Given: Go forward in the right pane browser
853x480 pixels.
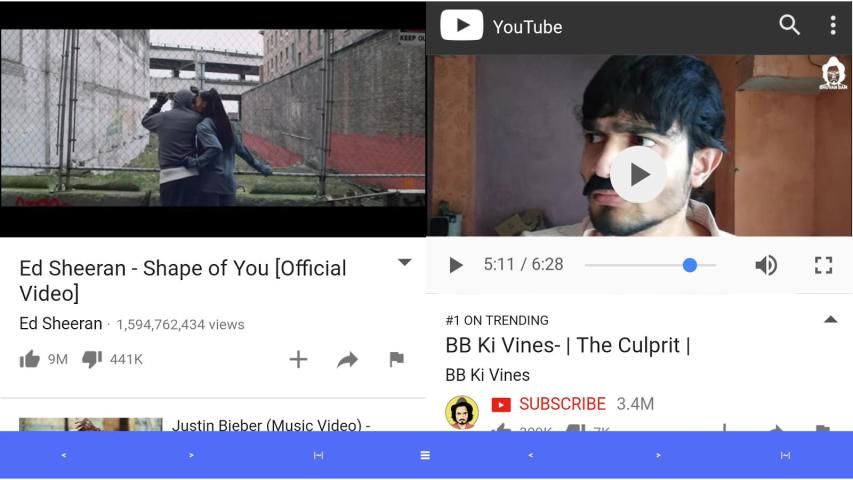Looking at the screenshot, I should (x=658, y=456).
